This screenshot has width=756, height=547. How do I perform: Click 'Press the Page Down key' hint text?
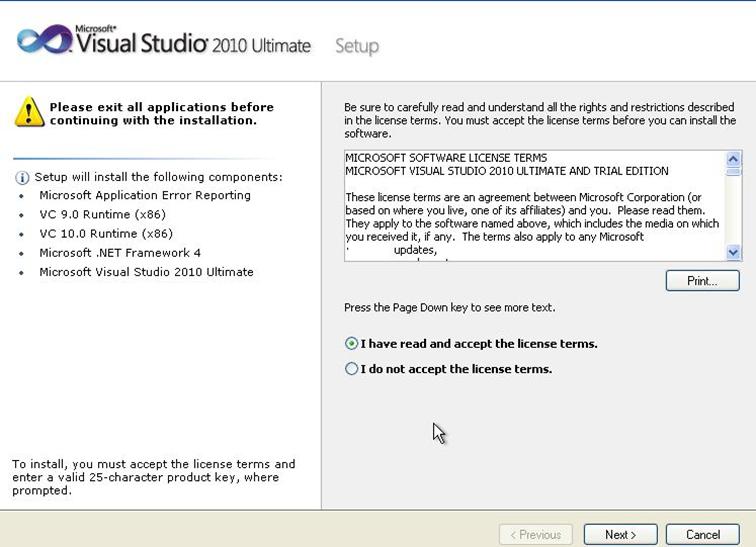(449, 307)
